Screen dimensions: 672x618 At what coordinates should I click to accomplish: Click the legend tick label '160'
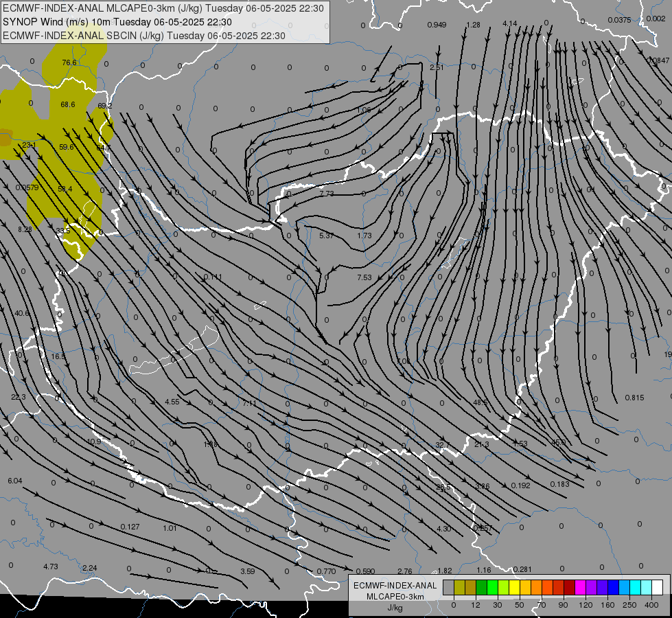coord(607,605)
